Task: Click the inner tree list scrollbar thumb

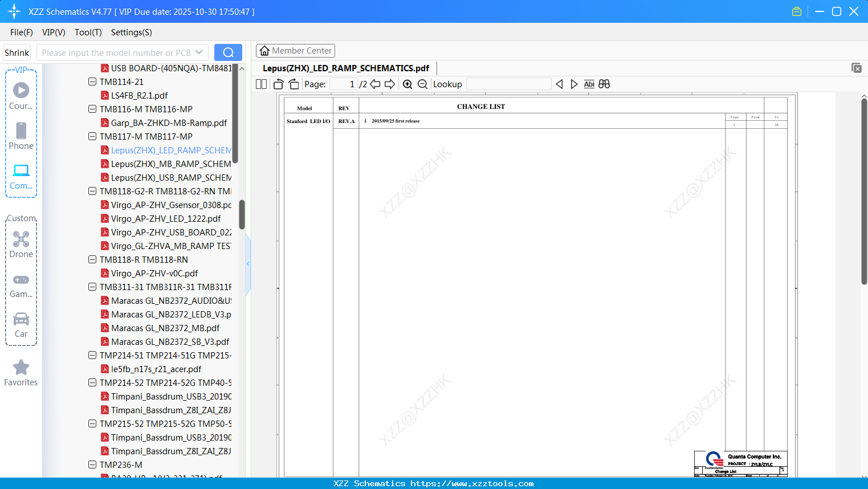Action: 235,113
